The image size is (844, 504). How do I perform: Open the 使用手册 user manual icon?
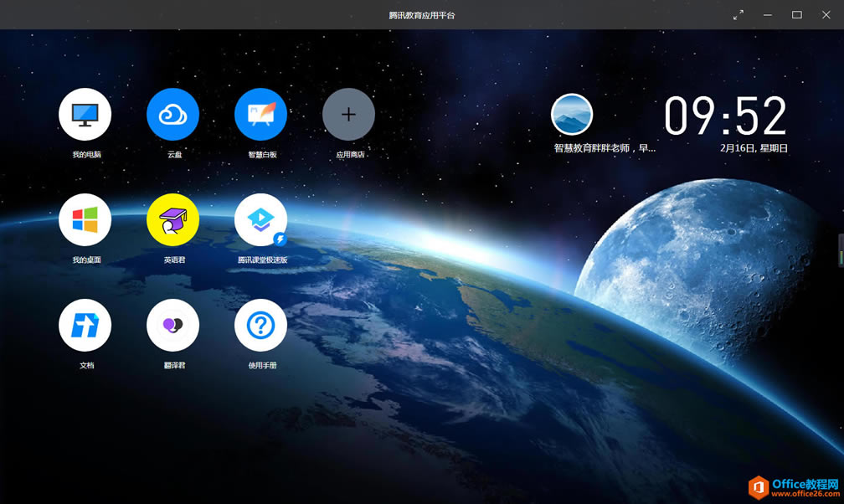[x=260, y=326]
